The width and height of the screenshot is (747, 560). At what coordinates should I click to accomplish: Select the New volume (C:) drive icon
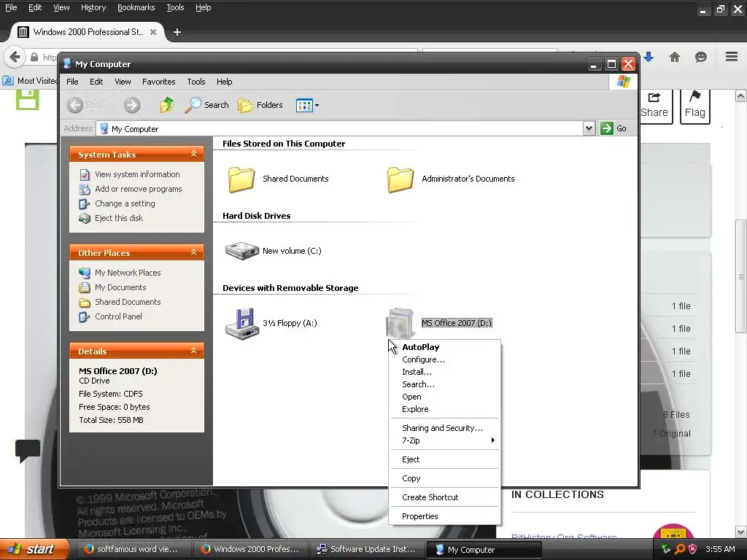241,251
